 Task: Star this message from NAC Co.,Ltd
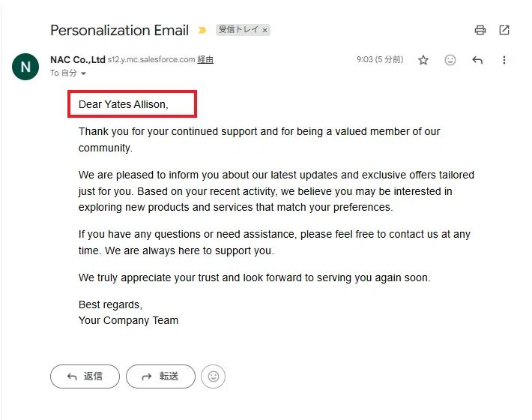click(423, 60)
